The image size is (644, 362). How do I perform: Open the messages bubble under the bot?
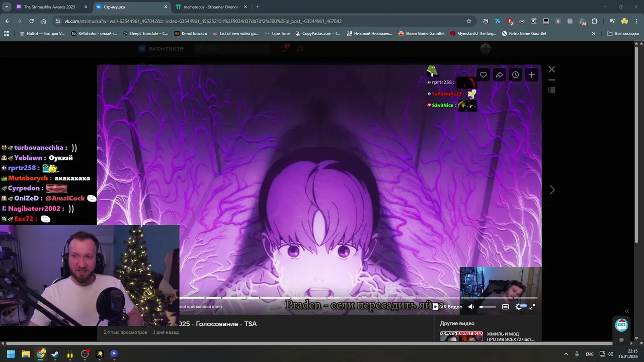(621, 340)
